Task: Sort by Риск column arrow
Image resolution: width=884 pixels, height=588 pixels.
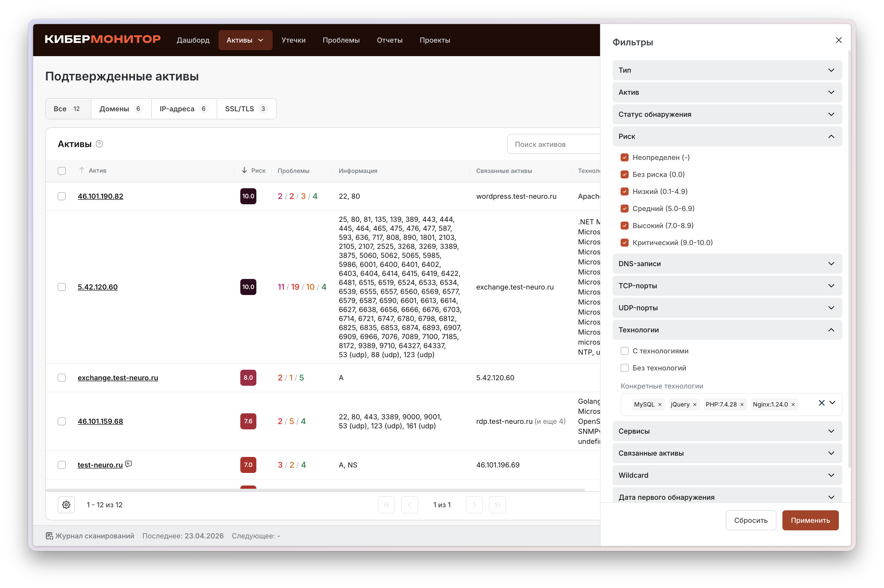Action: coord(244,170)
